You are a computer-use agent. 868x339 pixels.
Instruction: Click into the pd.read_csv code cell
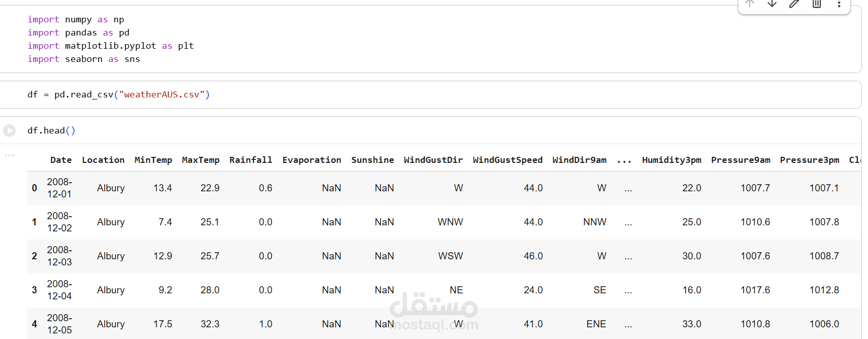pos(430,94)
